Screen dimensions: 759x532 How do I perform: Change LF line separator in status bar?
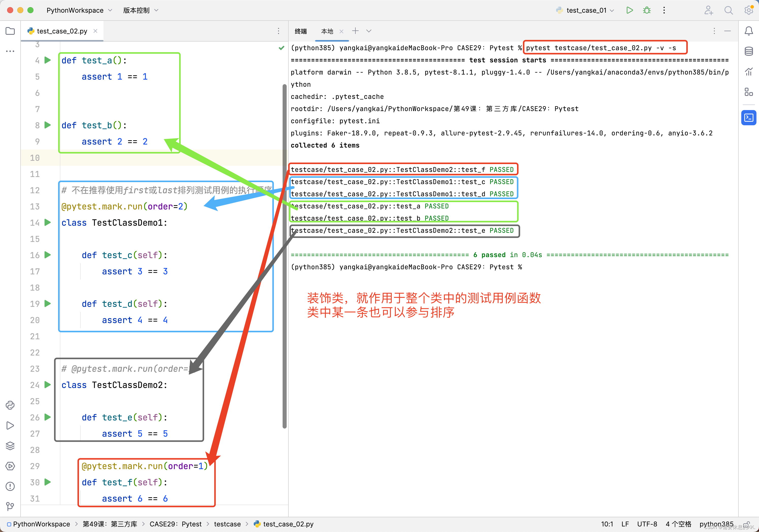(625, 524)
